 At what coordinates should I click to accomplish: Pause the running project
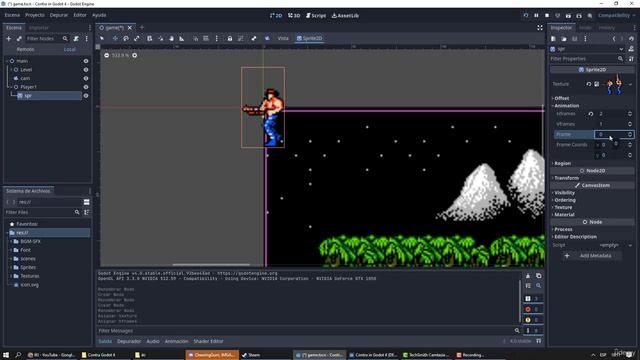tap(536, 16)
